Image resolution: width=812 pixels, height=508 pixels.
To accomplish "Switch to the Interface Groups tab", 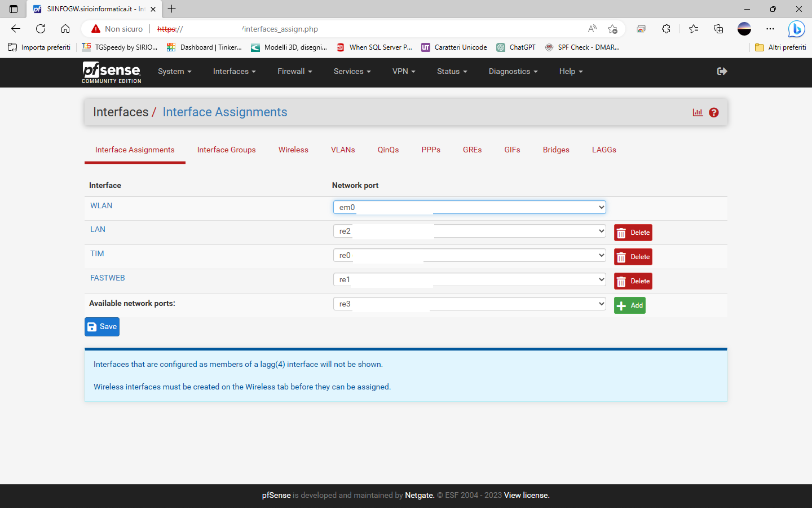I will tap(227, 150).
